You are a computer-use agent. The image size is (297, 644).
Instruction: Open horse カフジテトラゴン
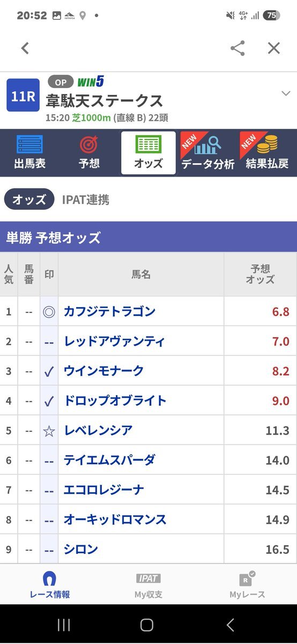point(109,311)
